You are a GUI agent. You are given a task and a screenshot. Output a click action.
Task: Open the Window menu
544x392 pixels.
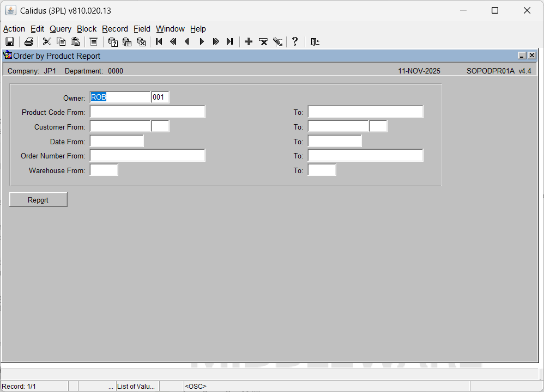tap(170, 29)
